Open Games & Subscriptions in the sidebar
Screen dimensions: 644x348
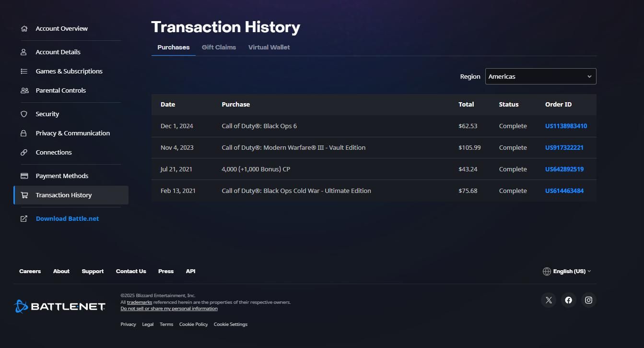pos(69,72)
